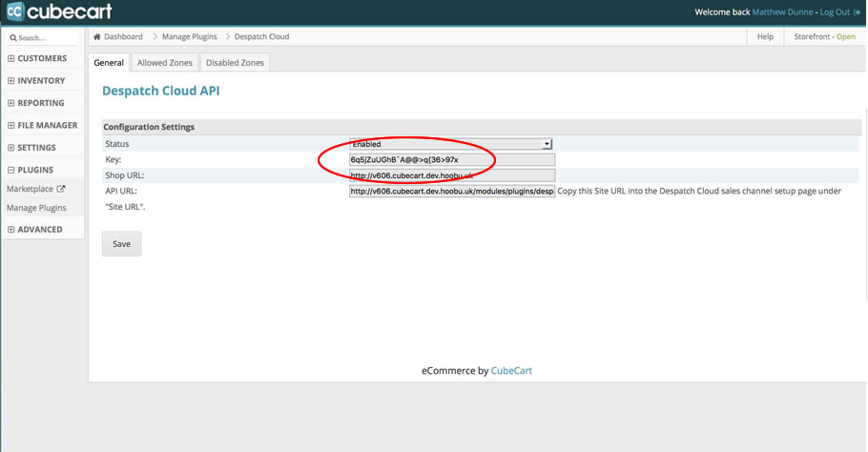
Task: Switch to the Disabled Zones tab
Action: pyautogui.click(x=235, y=63)
